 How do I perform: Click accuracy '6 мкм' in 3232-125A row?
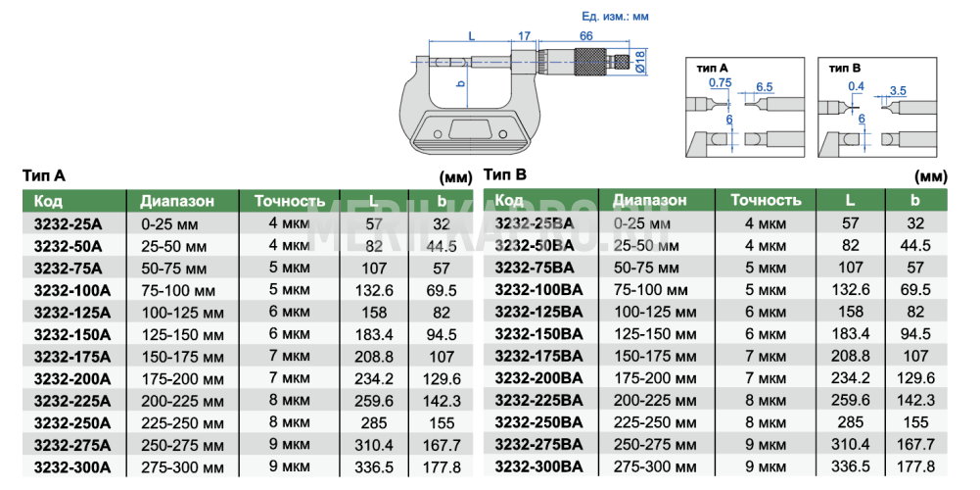[x=290, y=313]
